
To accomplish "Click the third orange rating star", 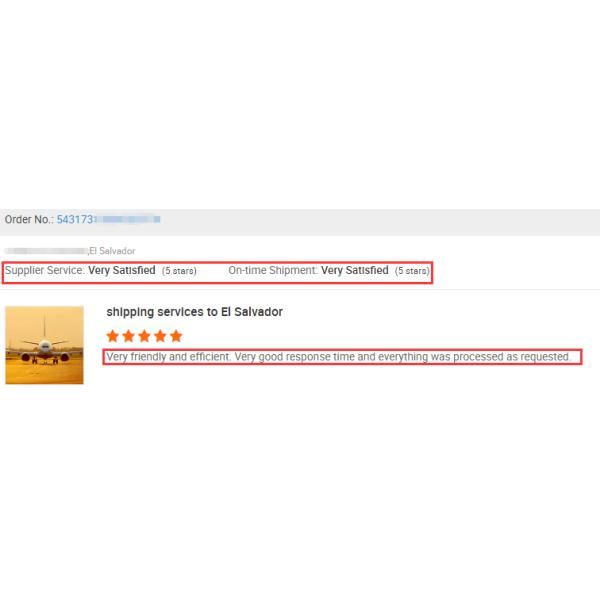I will [x=144, y=336].
